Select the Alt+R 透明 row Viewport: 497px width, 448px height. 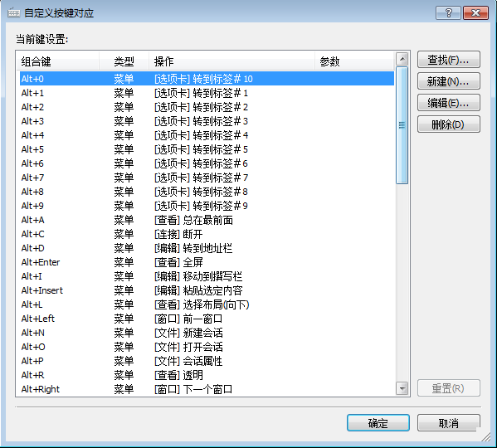click(x=207, y=375)
